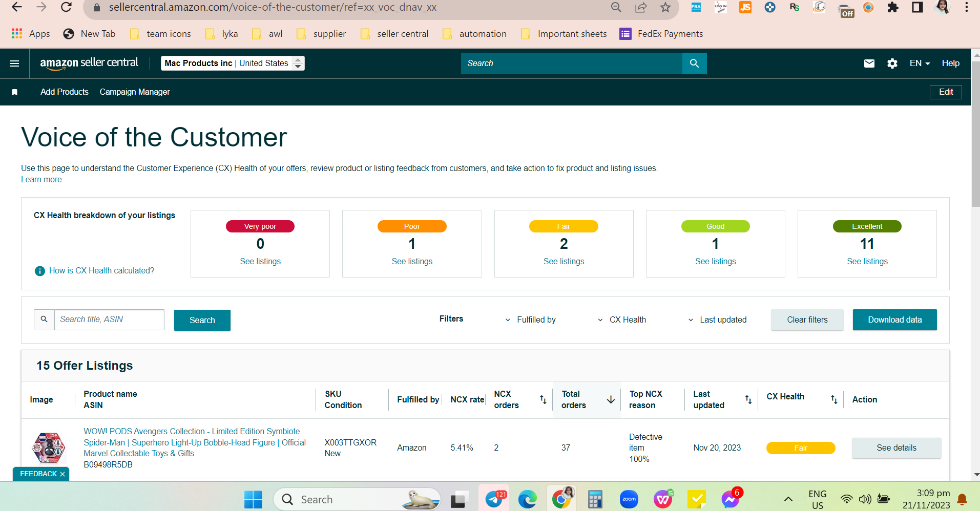Expand the Last updated filter dropdown
This screenshot has height=511, width=980.
(x=717, y=320)
